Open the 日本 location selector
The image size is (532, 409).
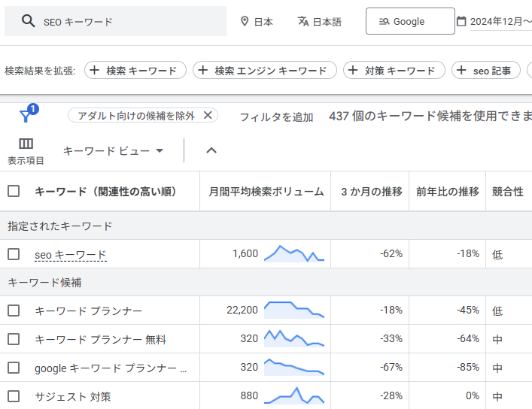point(257,22)
